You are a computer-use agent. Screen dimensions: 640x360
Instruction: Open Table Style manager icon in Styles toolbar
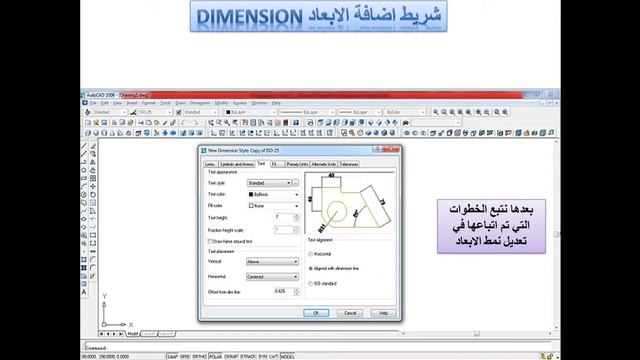coord(178,112)
